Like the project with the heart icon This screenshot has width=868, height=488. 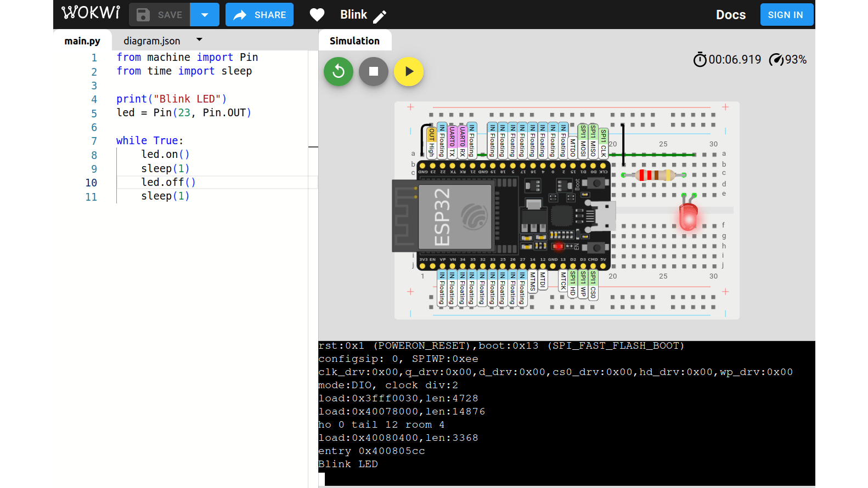tap(317, 15)
